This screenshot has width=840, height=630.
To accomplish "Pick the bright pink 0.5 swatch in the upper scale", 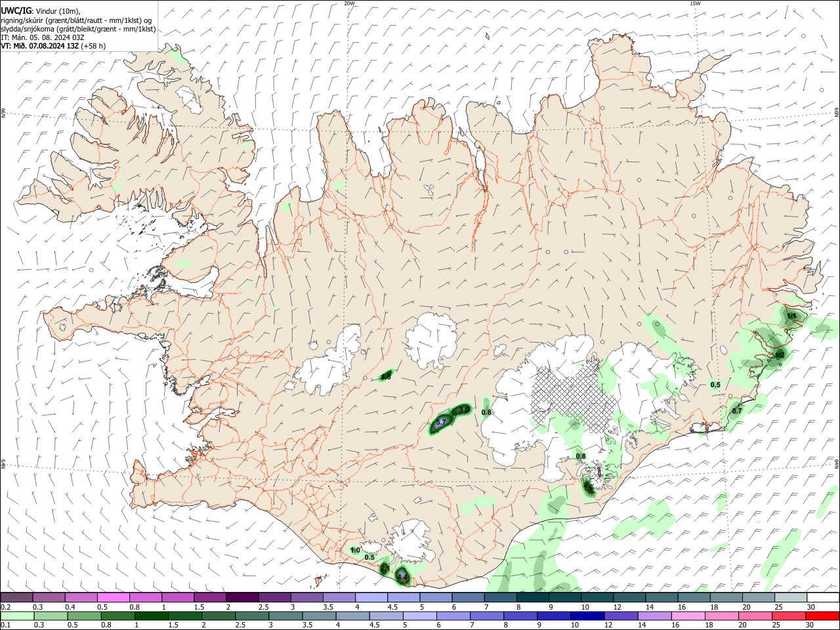I will (112, 598).
